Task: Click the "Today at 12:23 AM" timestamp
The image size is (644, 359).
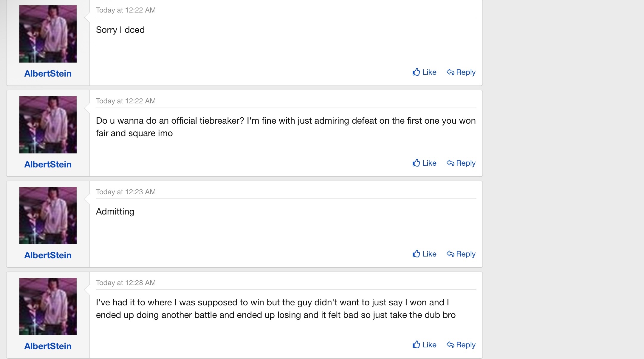Action: (126, 192)
